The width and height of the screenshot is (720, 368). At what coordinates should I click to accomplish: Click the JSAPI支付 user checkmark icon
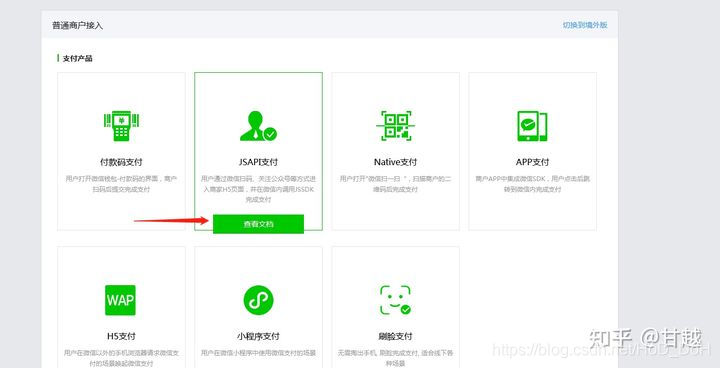click(258, 126)
